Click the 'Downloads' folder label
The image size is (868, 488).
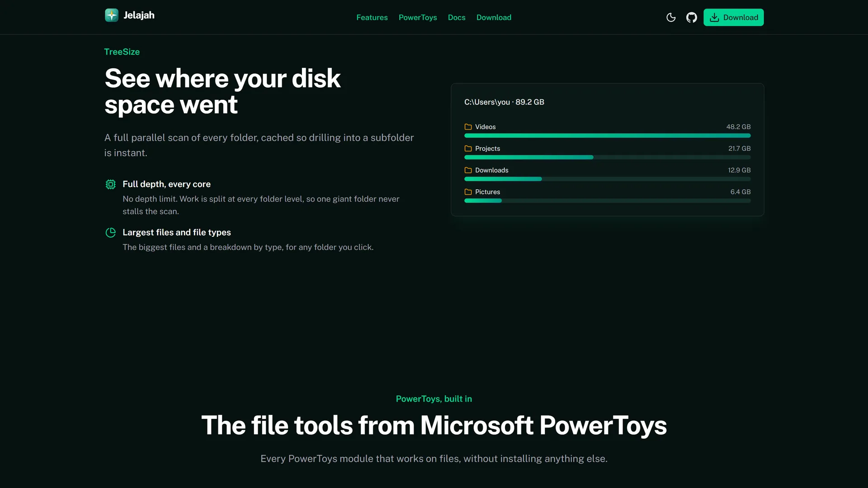point(491,170)
